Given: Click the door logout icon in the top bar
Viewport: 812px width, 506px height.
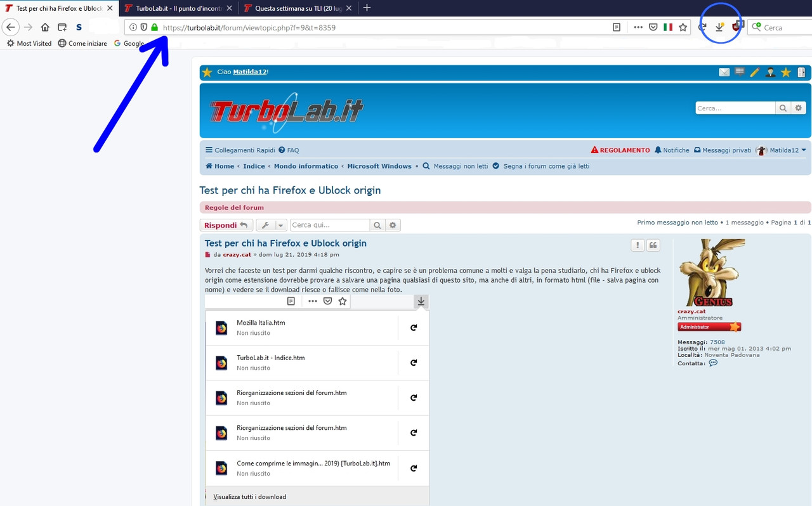Looking at the screenshot, I should pos(801,72).
